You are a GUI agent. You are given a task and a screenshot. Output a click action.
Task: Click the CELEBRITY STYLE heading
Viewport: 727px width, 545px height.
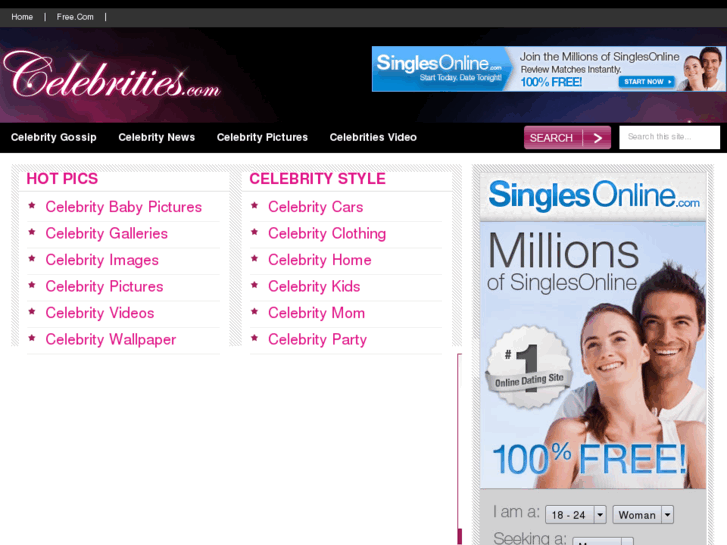point(318,179)
